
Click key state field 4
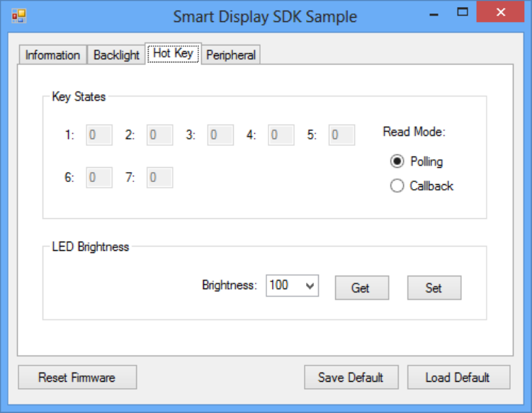(x=281, y=135)
